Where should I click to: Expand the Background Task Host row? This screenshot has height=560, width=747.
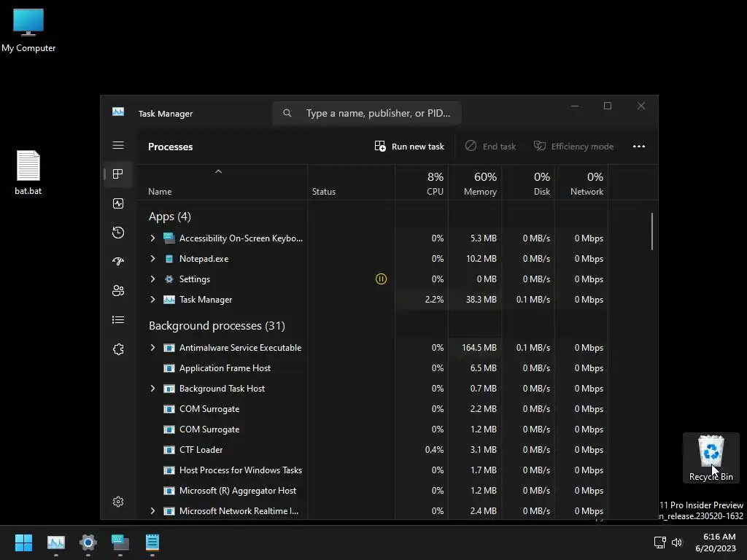point(152,389)
